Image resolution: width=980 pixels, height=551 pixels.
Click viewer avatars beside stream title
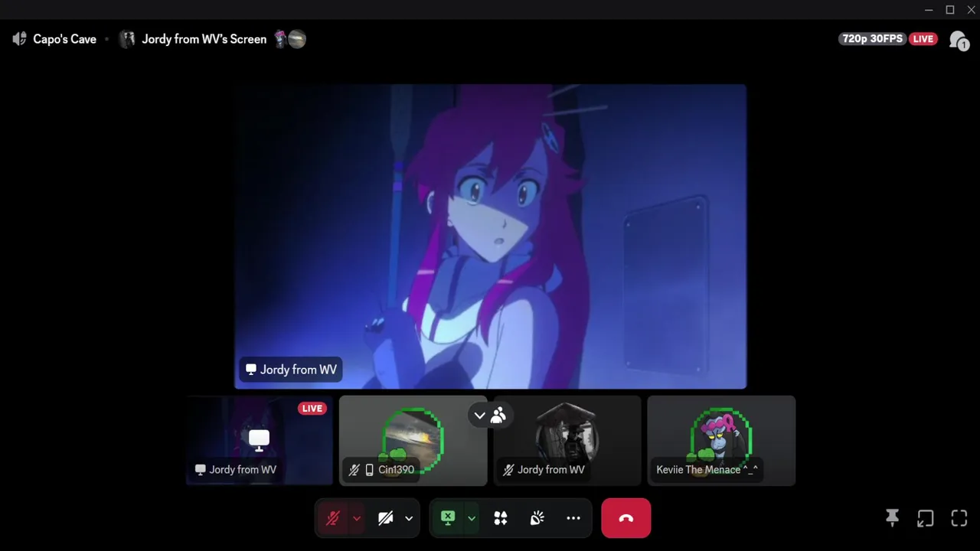(x=290, y=39)
